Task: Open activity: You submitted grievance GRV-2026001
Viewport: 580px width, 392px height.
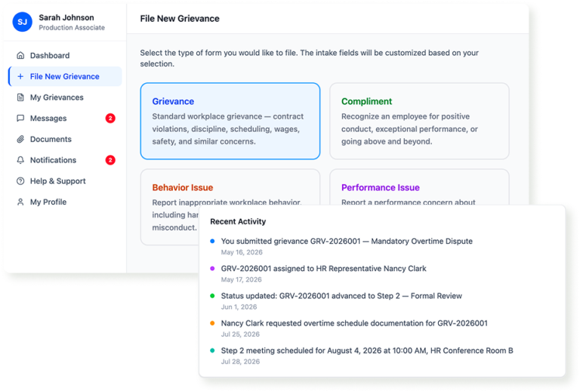Action: (347, 241)
